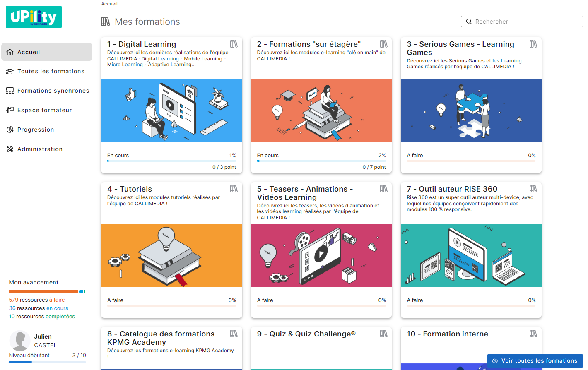Click the Digital Learning blue illustration thumbnail
This screenshot has width=588, height=370.
(171, 111)
